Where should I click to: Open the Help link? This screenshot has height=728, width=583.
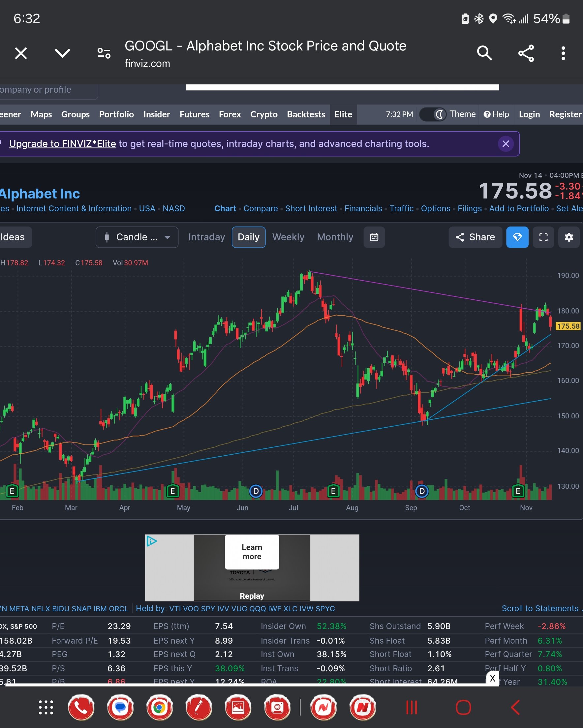click(x=496, y=114)
